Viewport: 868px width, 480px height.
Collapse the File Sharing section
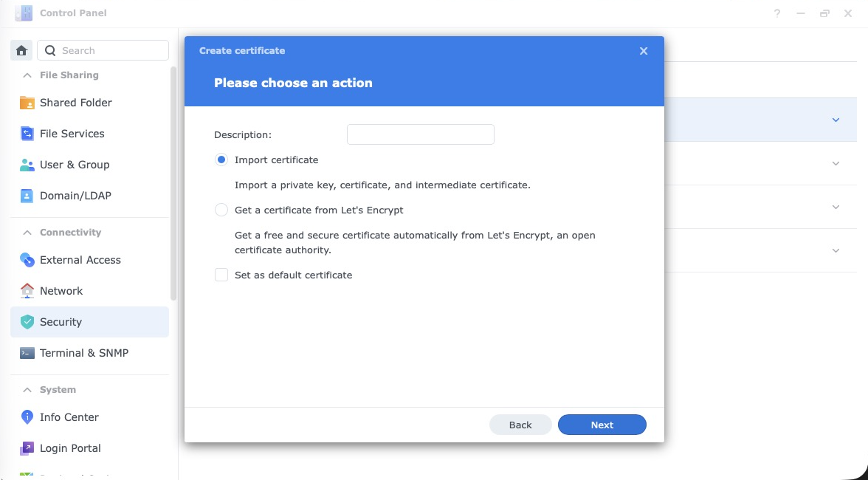(27, 75)
